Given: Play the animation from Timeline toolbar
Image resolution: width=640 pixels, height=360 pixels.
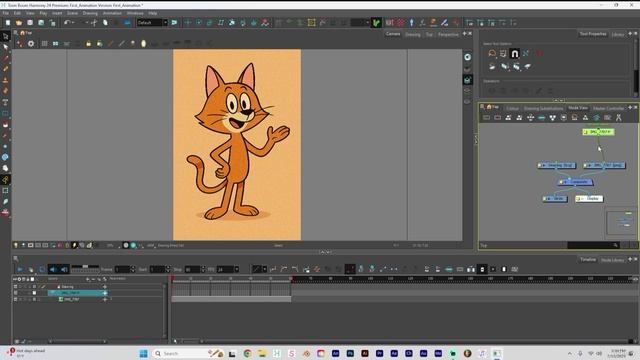Looking at the screenshot, I should pyautogui.click(x=20, y=269).
